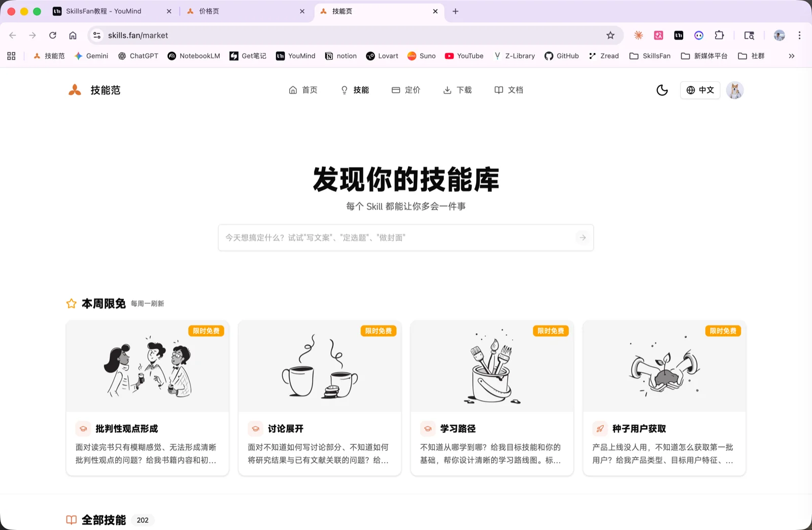Open the browser Extensions puzzle icon
Viewport: 812px width, 530px height.
pos(719,36)
